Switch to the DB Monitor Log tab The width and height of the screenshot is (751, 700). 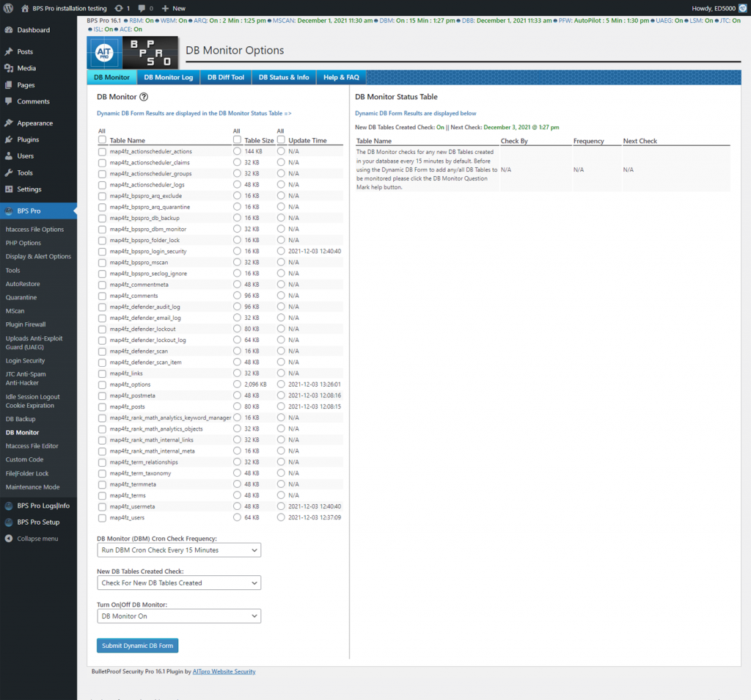click(x=168, y=77)
